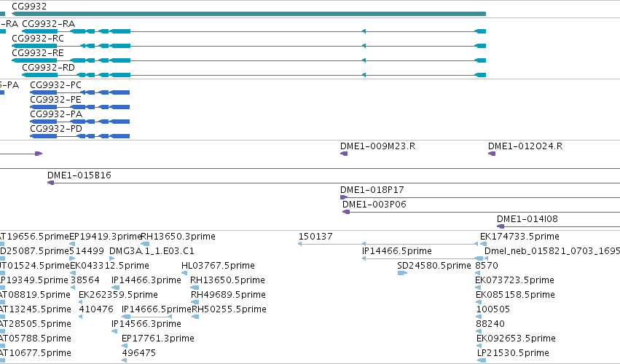Viewport: 620px width, 364px height.
Task: Select the CG9932-RE transcript label
Action: pyautogui.click(x=38, y=53)
